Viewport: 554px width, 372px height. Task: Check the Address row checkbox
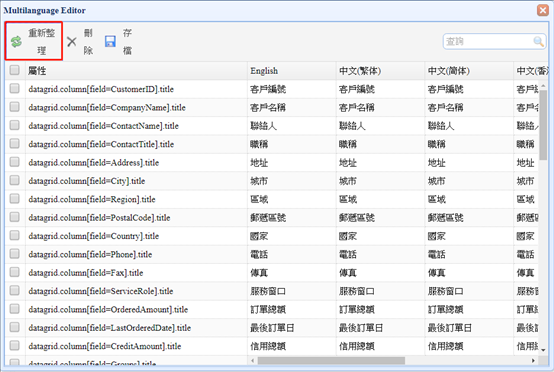[x=14, y=162]
